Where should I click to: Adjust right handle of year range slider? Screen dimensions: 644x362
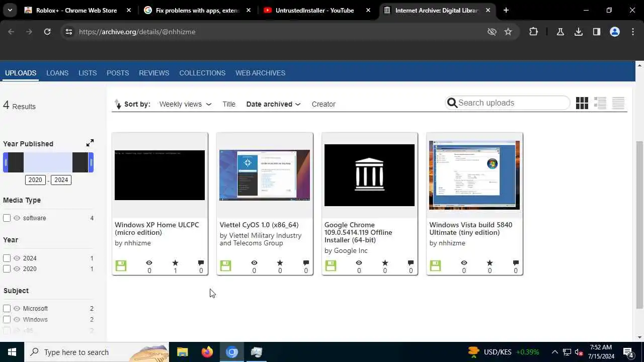point(91,162)
